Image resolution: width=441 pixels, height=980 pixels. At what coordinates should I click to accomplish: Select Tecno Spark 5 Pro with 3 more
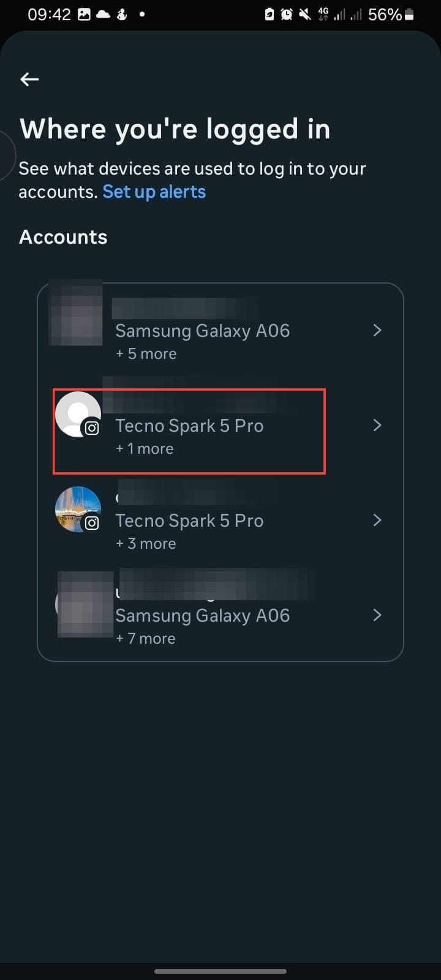[189, 521]
